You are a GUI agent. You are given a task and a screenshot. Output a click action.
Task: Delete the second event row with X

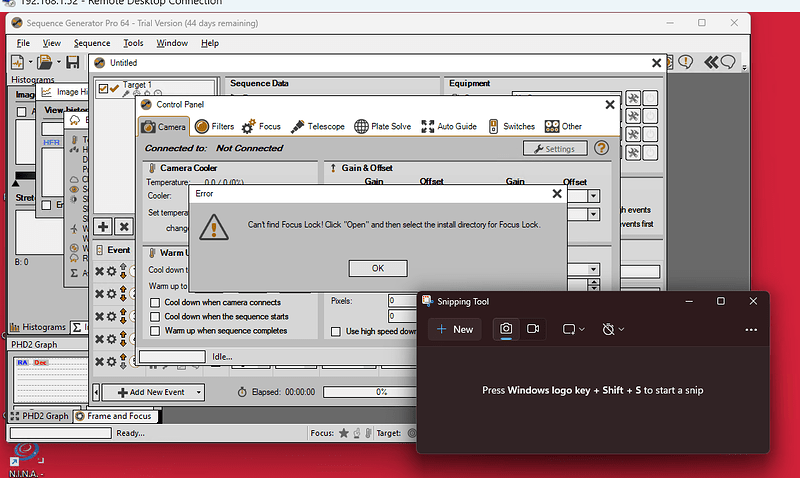[x=99, y=294]
